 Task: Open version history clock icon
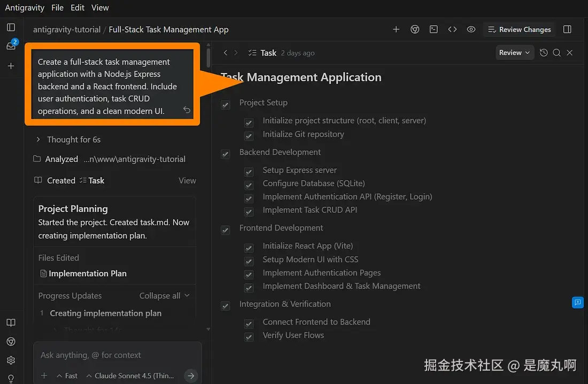click(x=544, y=52)
